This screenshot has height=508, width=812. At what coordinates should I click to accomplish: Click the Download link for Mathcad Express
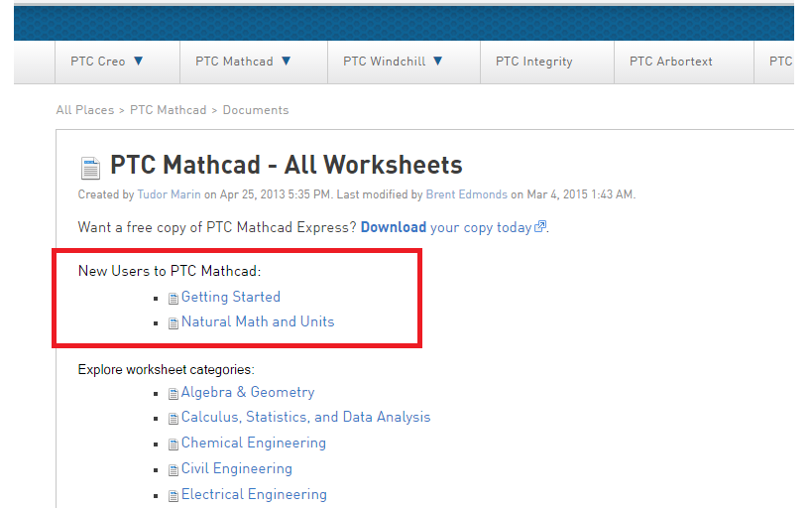click(x=393, y=227)
